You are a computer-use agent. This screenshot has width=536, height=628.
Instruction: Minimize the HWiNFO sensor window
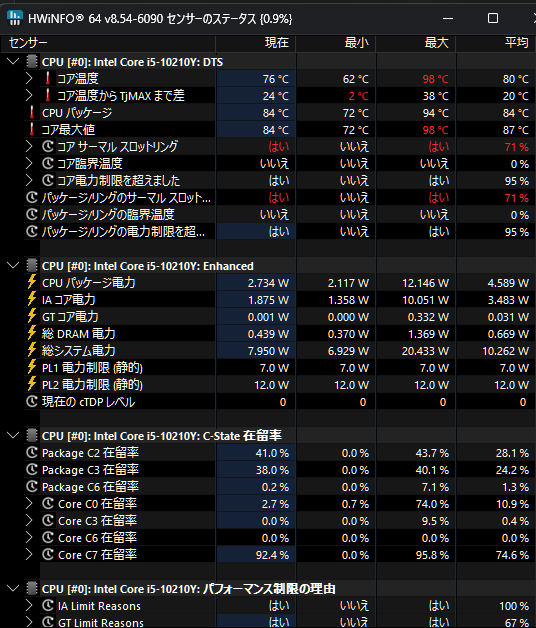448,18
